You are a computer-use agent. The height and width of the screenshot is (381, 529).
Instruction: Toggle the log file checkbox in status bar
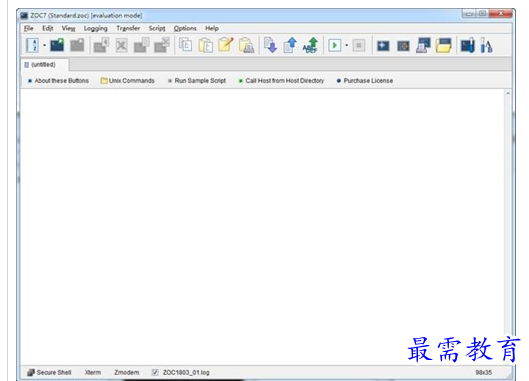click(155, 372)
